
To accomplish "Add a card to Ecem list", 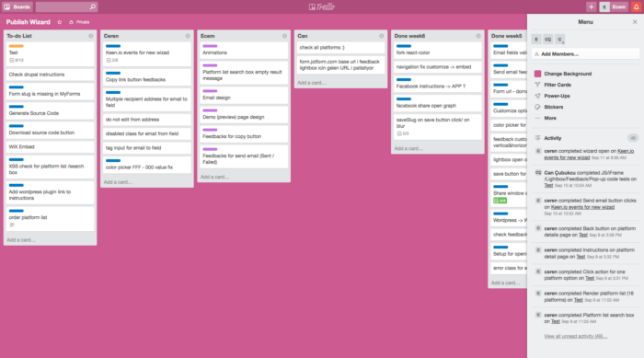I will [214, 177].
